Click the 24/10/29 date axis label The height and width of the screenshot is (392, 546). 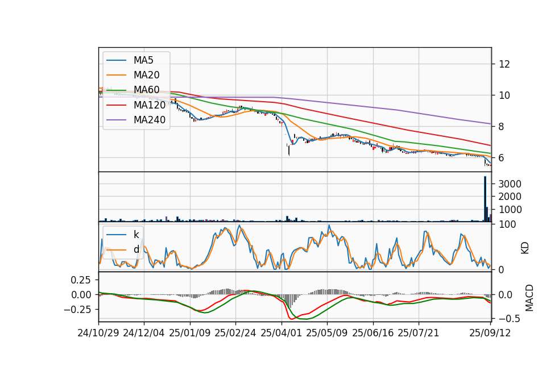click(x=98, y=333)
